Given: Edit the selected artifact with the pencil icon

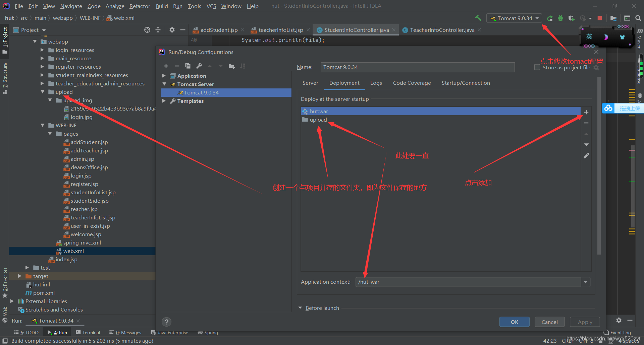Looking at the screenshot, I should point(586,156).
